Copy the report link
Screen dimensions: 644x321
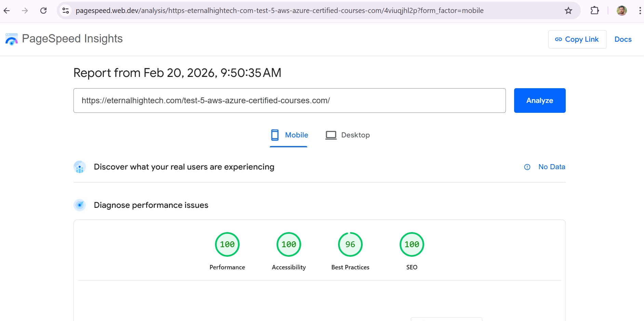pyautogui.click(x=577, y=39)
